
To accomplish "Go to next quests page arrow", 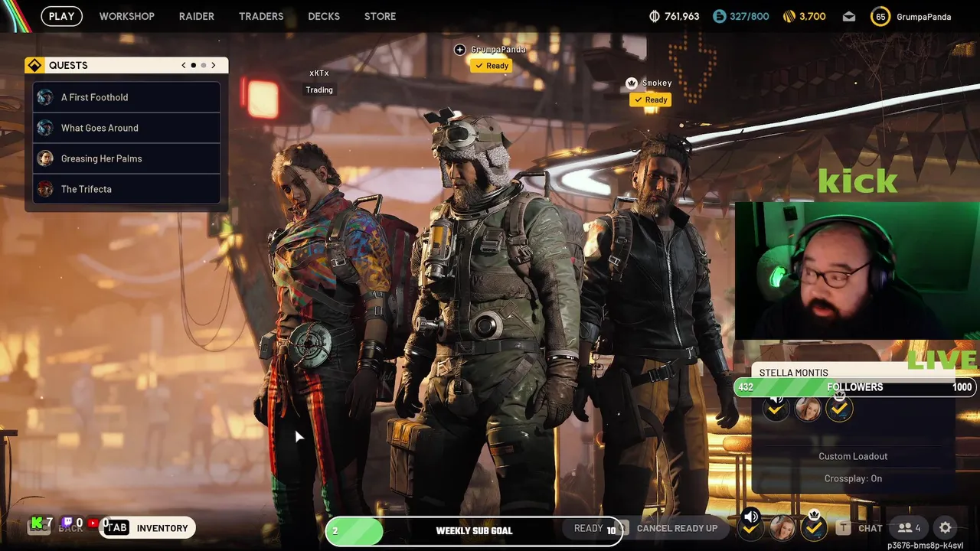I will coord(214,65).
